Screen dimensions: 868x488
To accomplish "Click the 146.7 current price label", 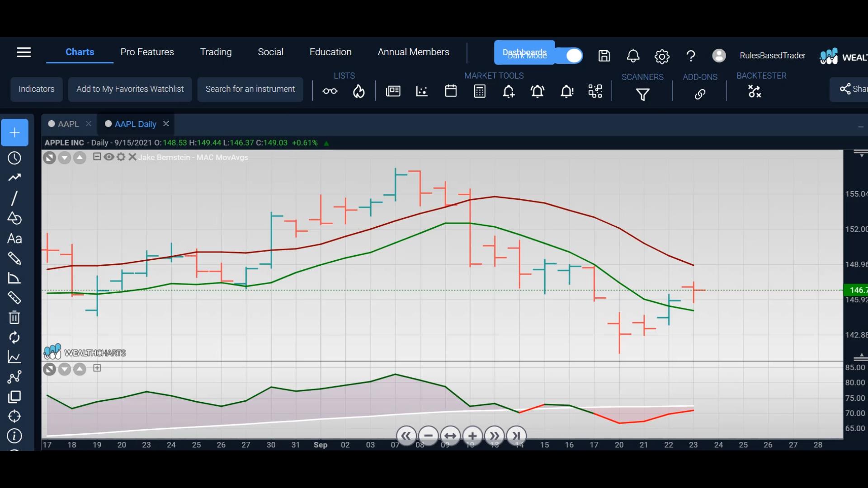I will [x=856, y=290].
